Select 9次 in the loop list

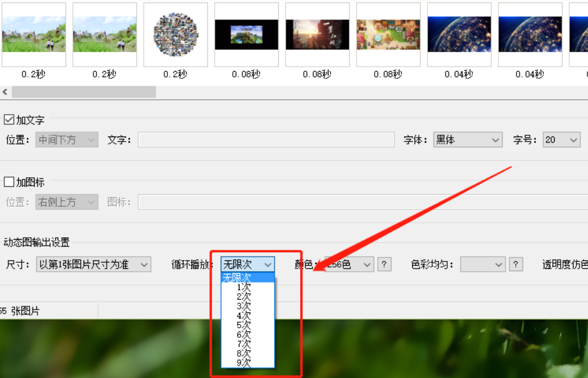pyautogui.click(x=247, y=363)
